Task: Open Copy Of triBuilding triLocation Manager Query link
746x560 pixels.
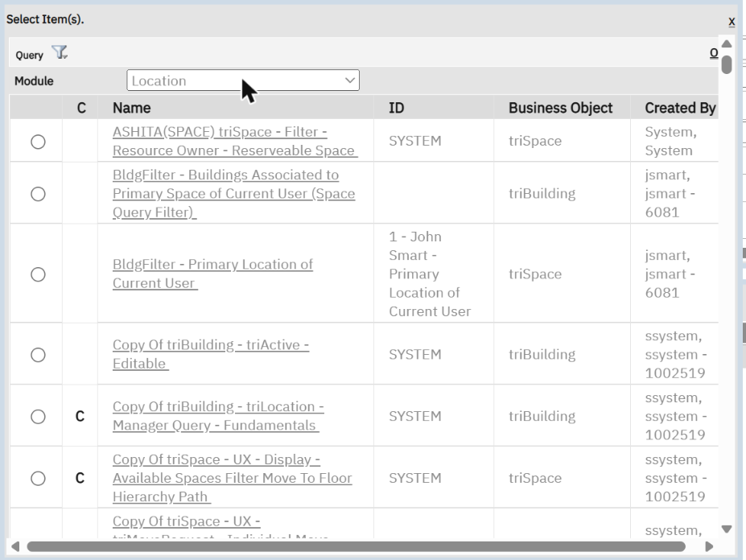Action: (218, 416)
